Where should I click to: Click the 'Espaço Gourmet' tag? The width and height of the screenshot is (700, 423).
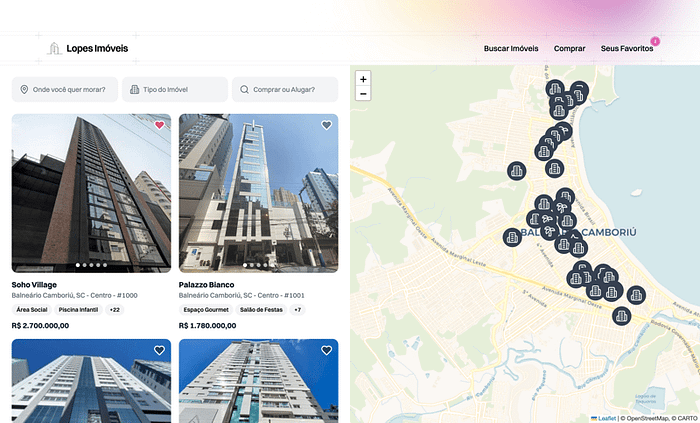[206, 310]
